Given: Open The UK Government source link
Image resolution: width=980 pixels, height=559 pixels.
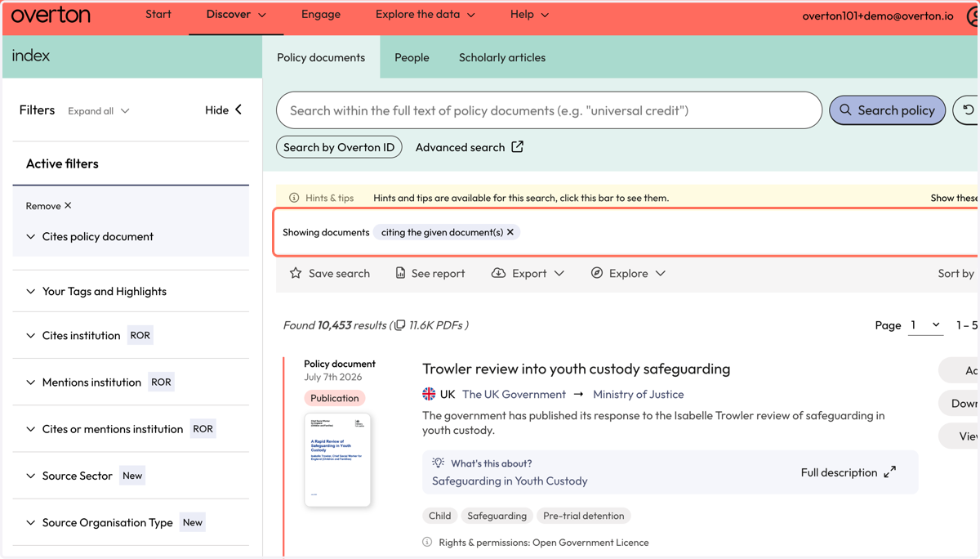Looking at the screenshot, I should click(514, 394).
